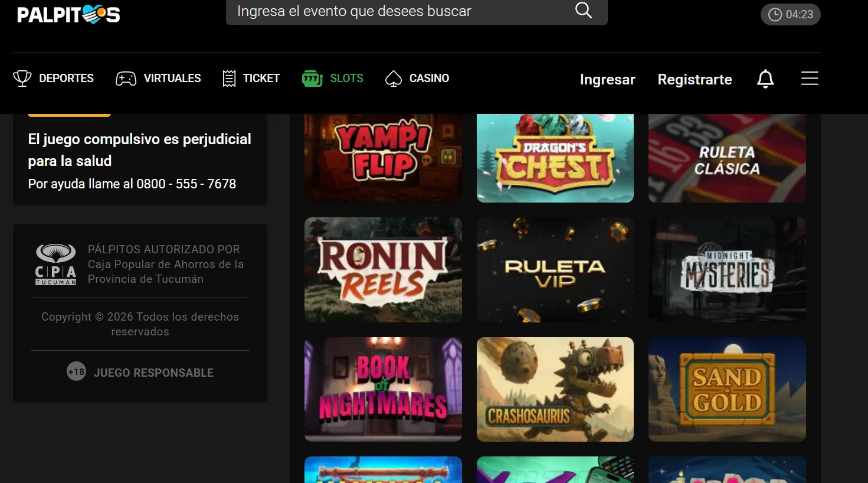
Task: Click the Deportes trophy icon
Action: pyautogui.click(x=22, y=79)
